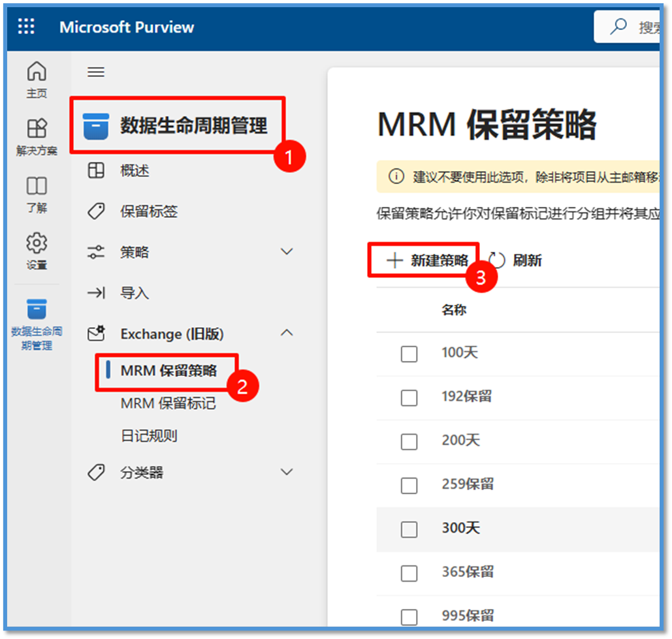The height and width of the screenshot is (639, 672).
Task: Check the box for 300天
Action: tap(409, 529)
